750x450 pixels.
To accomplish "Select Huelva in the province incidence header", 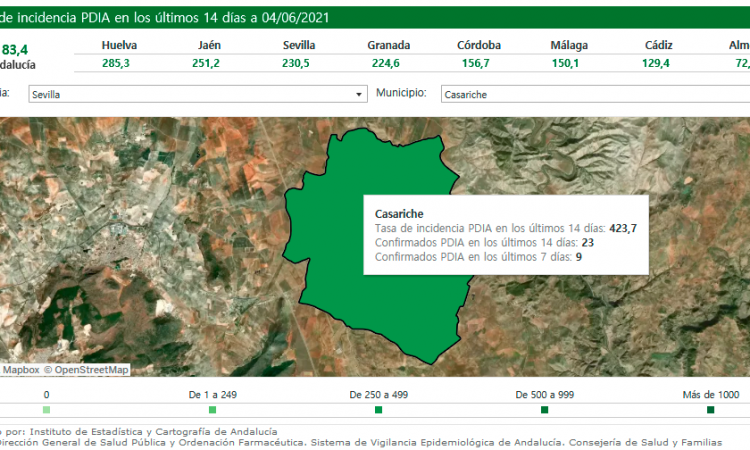I will coord(120,46).
